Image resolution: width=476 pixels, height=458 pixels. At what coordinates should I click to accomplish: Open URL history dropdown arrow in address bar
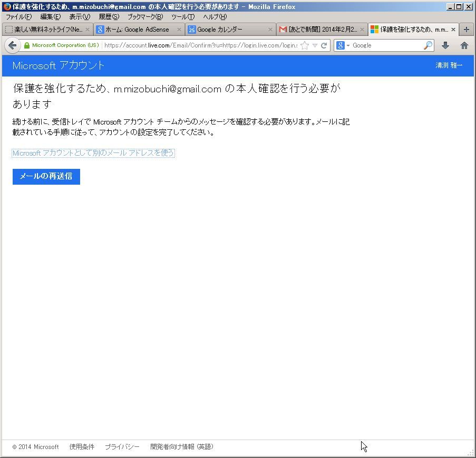(x=315, y=45)
